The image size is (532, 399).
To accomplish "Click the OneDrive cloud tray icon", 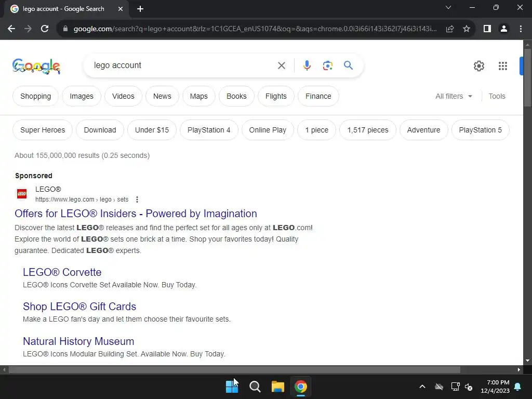I will pos(439,387).
